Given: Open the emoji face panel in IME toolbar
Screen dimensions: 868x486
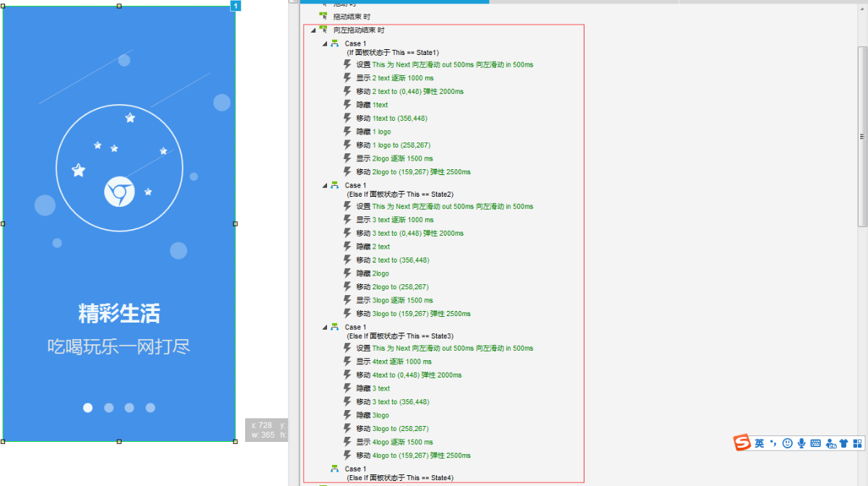Looking at the screenshot, I should [x=788, y=443].
